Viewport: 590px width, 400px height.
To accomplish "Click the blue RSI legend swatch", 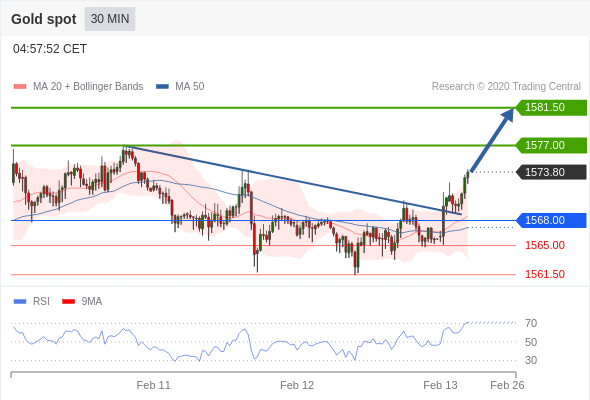I will [20, 301].
